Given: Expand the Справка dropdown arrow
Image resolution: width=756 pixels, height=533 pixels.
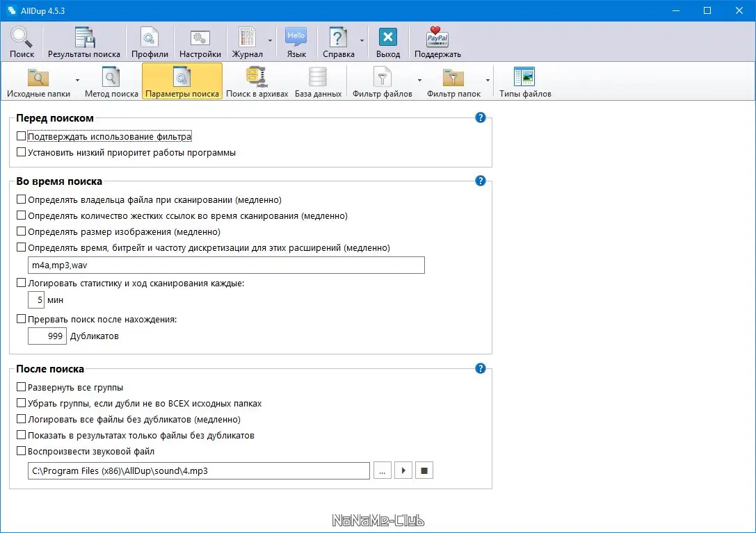Looking at the screenshot, I should [362, 41].
